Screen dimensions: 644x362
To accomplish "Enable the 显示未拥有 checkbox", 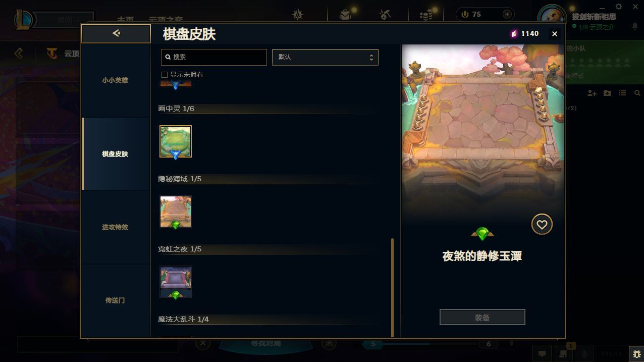I will (164, 75).
